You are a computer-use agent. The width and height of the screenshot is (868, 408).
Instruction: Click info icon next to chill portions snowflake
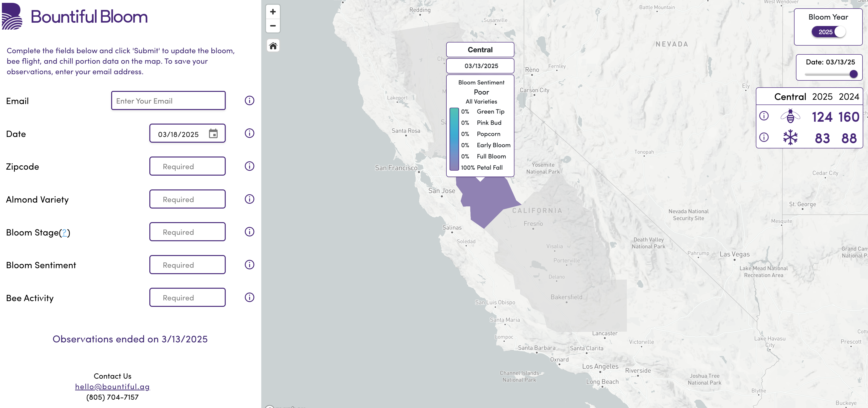[x=763, y=137]
